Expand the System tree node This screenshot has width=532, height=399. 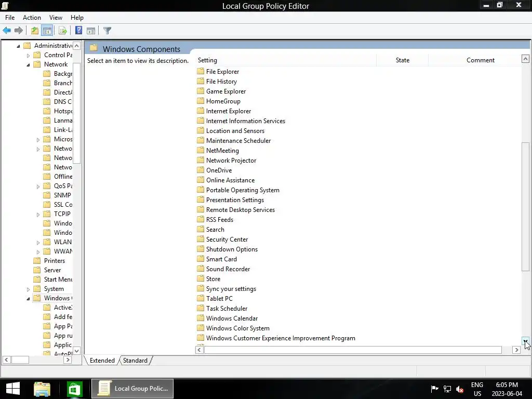tap(28, 289)
